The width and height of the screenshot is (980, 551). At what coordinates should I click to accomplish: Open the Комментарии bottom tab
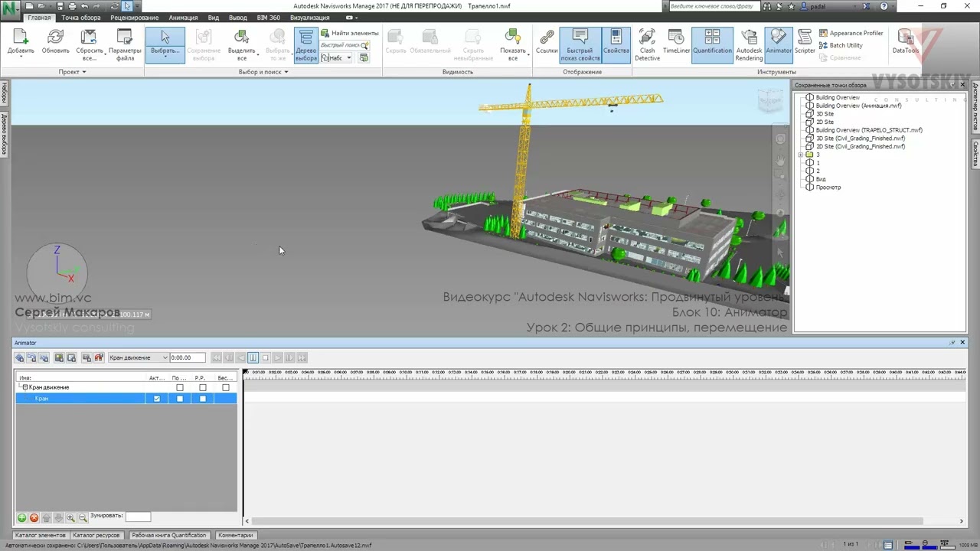(235, 536)
